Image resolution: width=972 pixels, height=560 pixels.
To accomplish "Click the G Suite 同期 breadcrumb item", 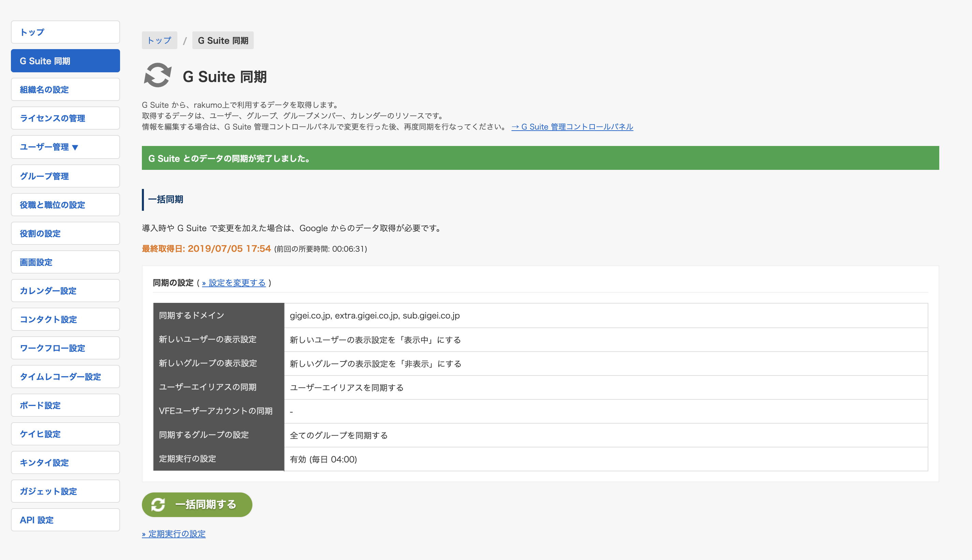I will point(223,40).
